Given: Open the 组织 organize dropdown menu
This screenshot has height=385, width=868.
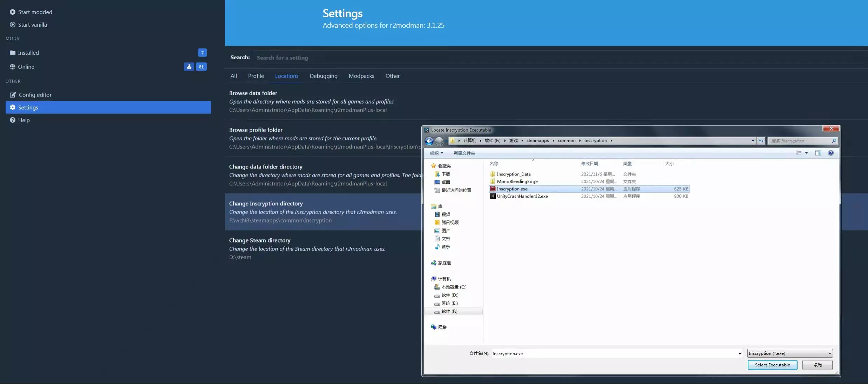Looking at the screenshot, I should (x=436, y=153).
